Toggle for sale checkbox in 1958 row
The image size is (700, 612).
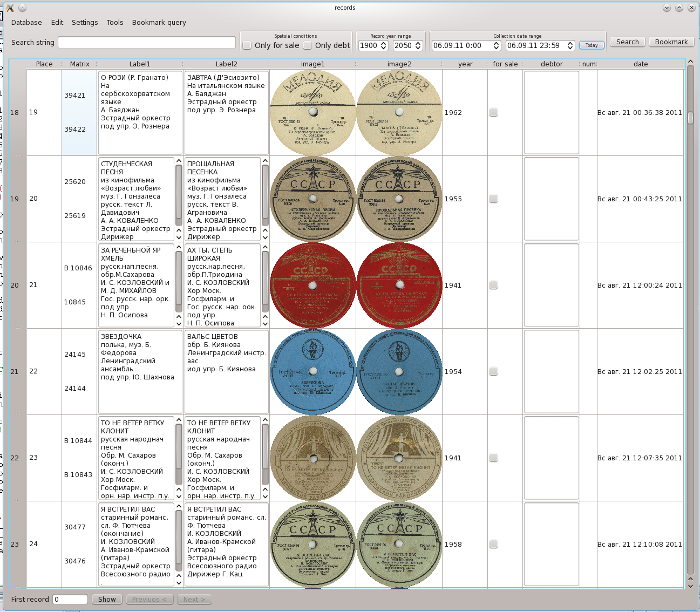tap(493, 544)
